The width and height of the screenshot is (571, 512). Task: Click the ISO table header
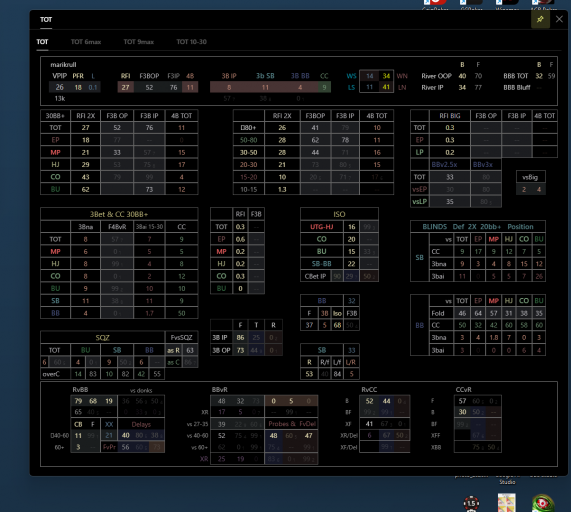[339, 214]
